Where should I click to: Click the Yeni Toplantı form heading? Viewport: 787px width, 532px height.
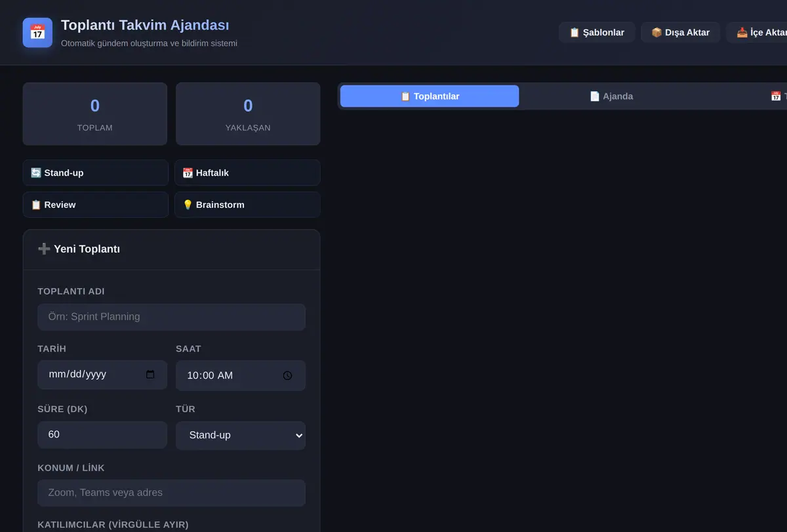tap(79, 249)
